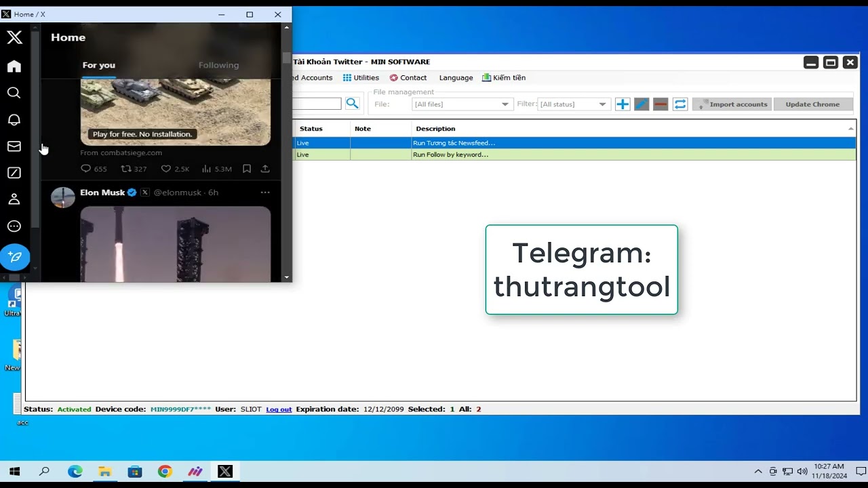This screenshot has width=868, height=488.
Task: Open Elon Musk's profile avatar
Action: click(x=63, y=197)
